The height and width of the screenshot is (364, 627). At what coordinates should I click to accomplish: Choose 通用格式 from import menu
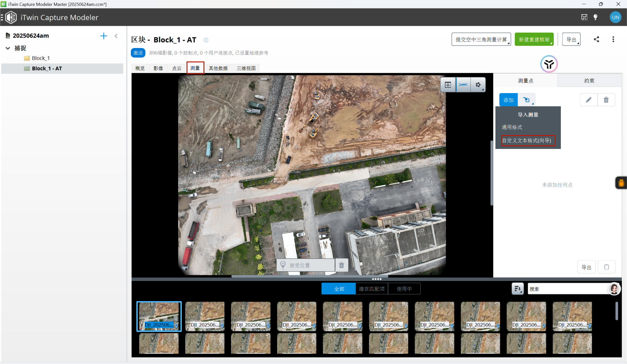coord(512,127)
